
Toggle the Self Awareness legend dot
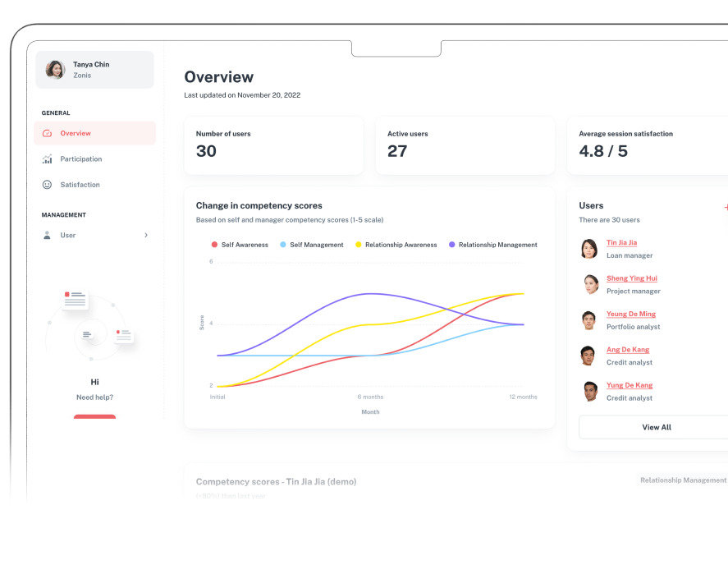click(x=214, y=245)
